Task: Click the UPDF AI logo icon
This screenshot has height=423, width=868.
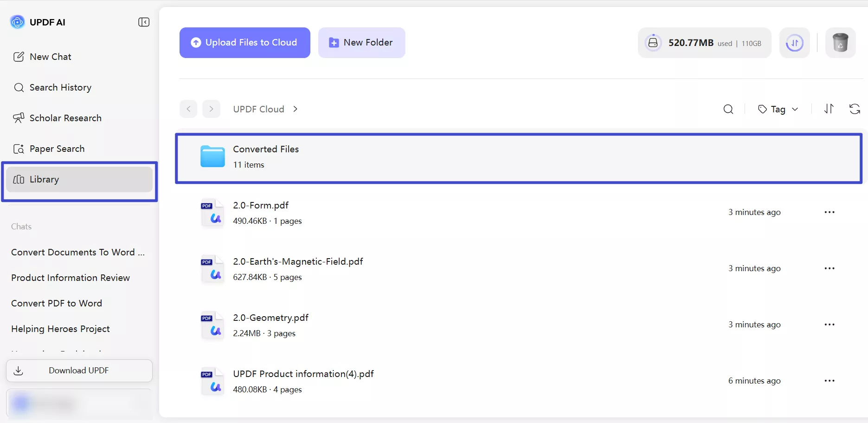Action: [17, 22]
